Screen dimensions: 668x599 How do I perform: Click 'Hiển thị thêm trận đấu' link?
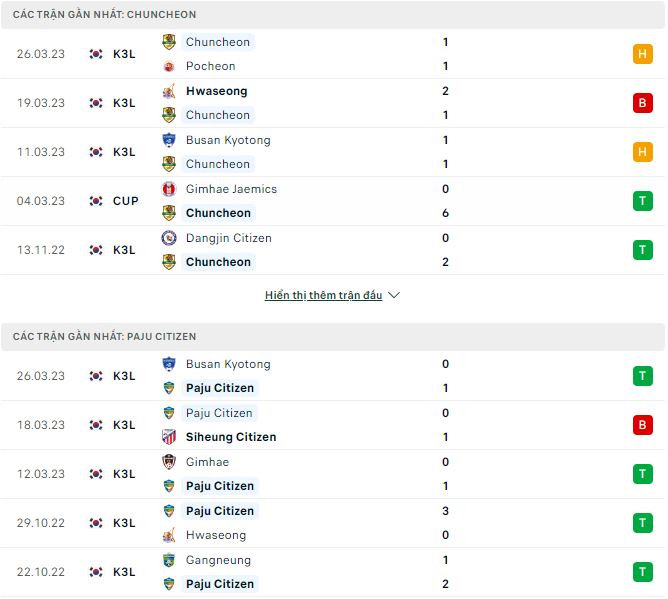323,296
